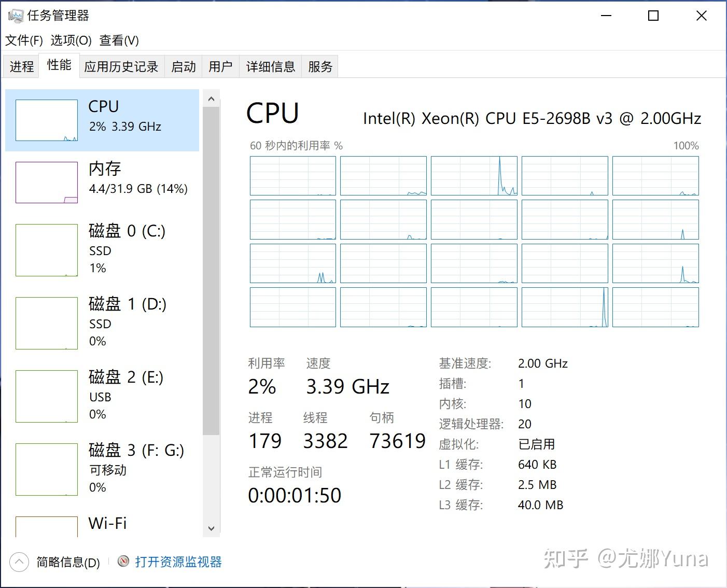Open the 选项(O) menu
Screen dimensions: 727x588
[71, 40]
